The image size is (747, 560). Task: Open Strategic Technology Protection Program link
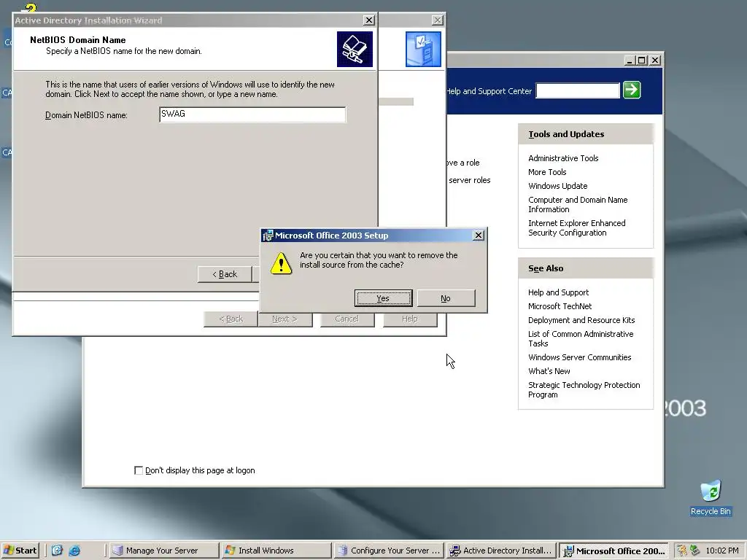click(584, 389)
